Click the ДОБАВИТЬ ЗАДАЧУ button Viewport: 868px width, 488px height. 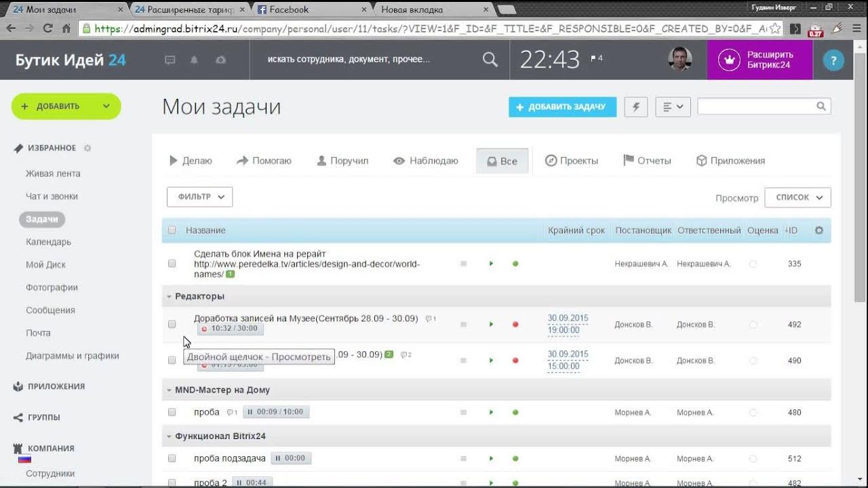pos(563,107)
